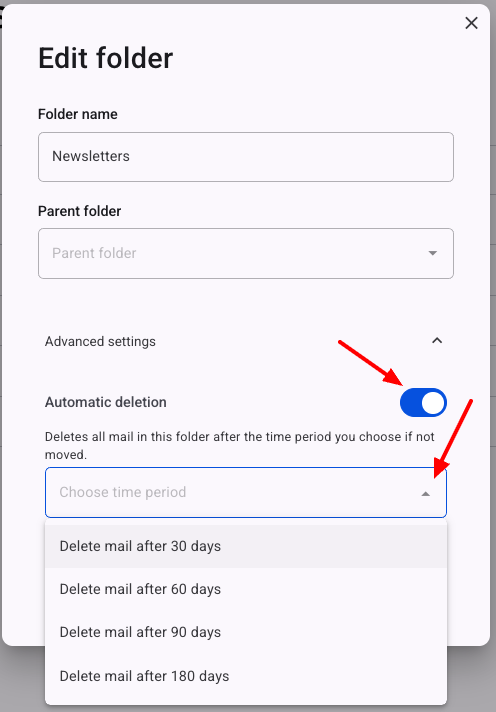This screenshot has height=712, width=496.
Task: Click the automatic deletion description text
Action: coord(239,445)
